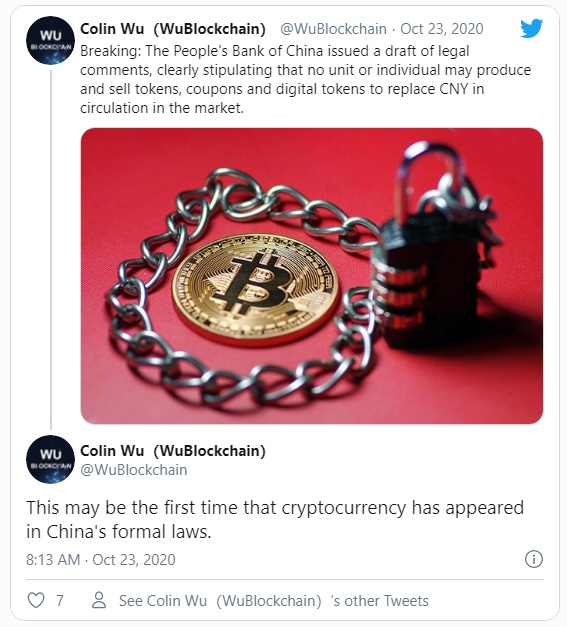The width and height of the screenshot is (567, 627).
Task: See Colin Wu's other Tweets
Action: click(274, 601)
